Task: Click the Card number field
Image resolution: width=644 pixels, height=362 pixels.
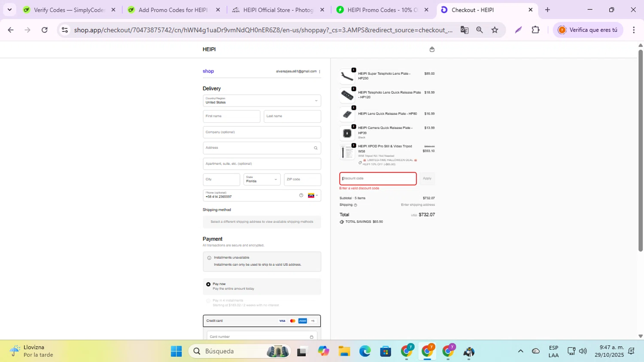Action: coord(262,336)
